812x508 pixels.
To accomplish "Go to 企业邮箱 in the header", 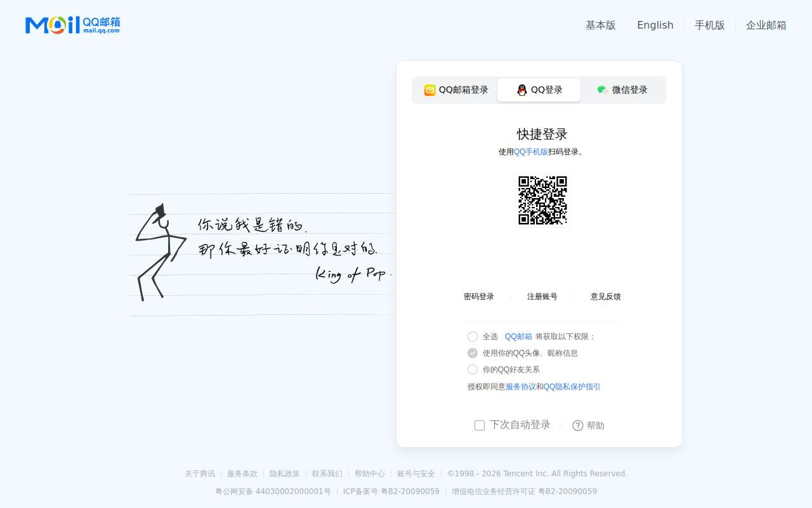I will coord(766,25).
